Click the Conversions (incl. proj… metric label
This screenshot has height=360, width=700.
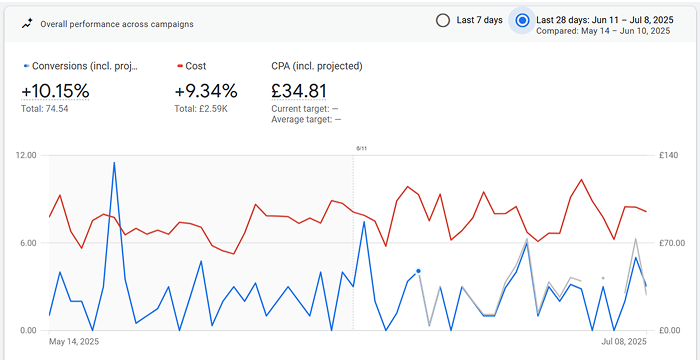(x=85, y=66)
